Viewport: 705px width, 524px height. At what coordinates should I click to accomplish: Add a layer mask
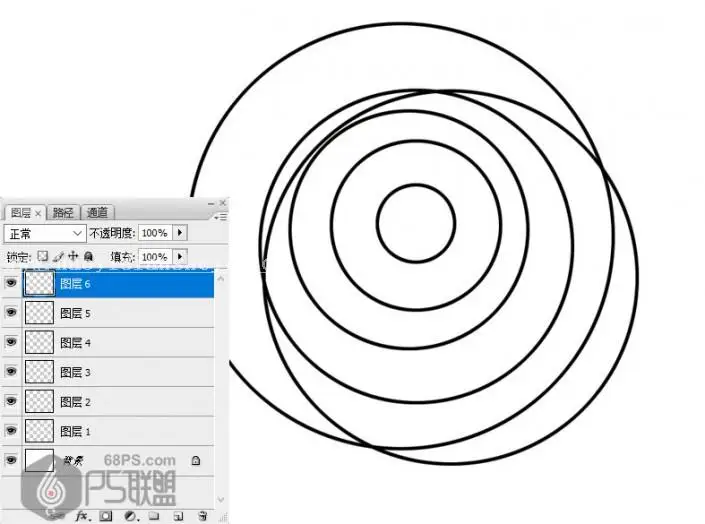[106, 515]
